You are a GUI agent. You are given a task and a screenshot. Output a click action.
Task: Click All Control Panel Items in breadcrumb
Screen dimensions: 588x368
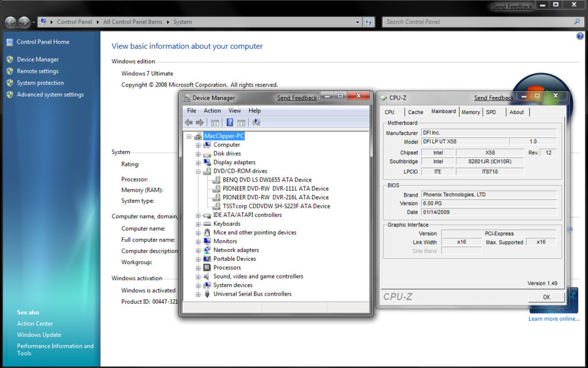click(x=133, y=22)
